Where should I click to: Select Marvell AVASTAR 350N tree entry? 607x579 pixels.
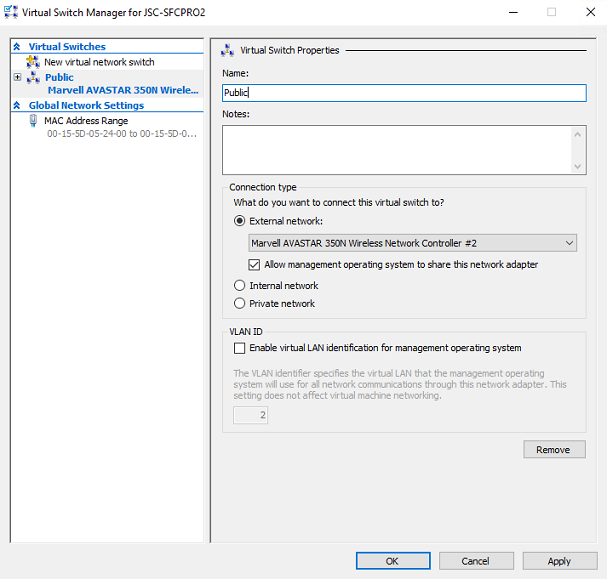pos(123,90)
